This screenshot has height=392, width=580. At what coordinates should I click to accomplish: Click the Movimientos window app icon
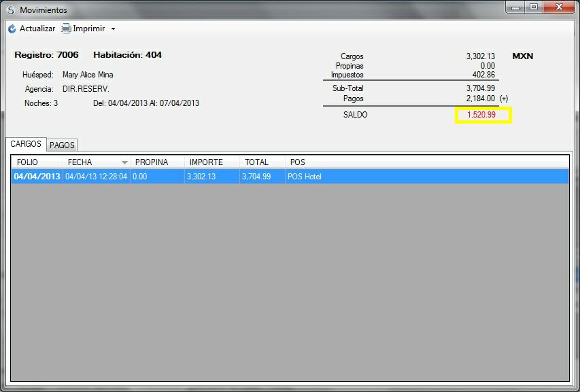(x=11, y=10)
